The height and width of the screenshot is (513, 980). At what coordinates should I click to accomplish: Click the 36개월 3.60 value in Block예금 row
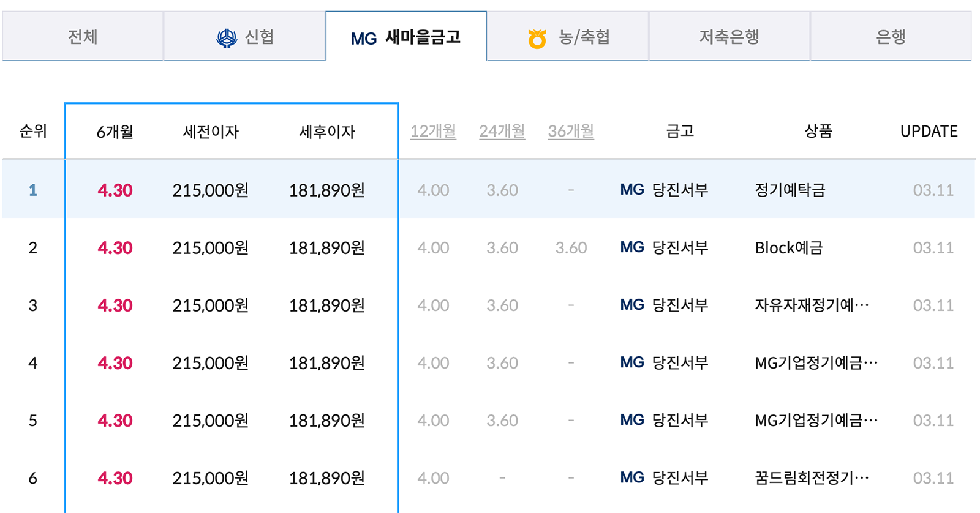(571, 247)
